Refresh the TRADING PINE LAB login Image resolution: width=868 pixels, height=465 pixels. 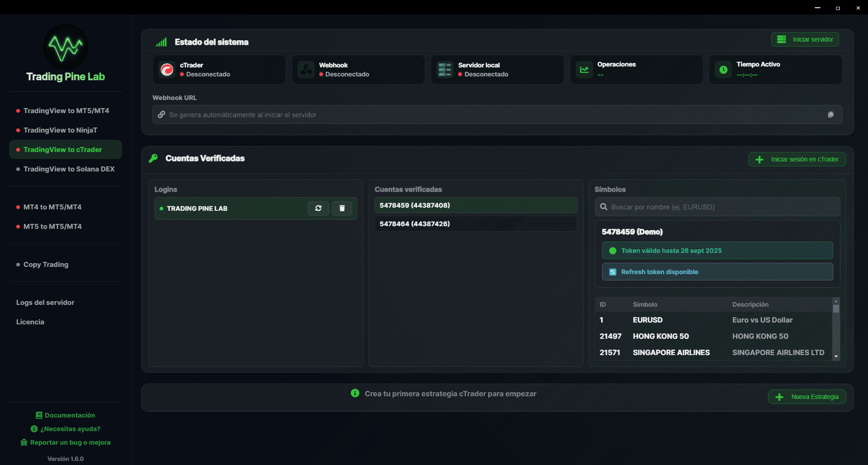318,209
